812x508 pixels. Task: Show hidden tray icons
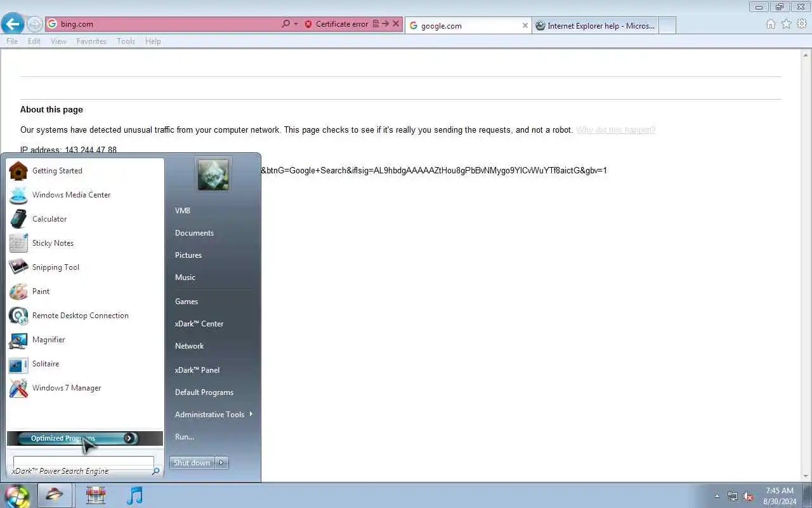[x=717, y=496]
